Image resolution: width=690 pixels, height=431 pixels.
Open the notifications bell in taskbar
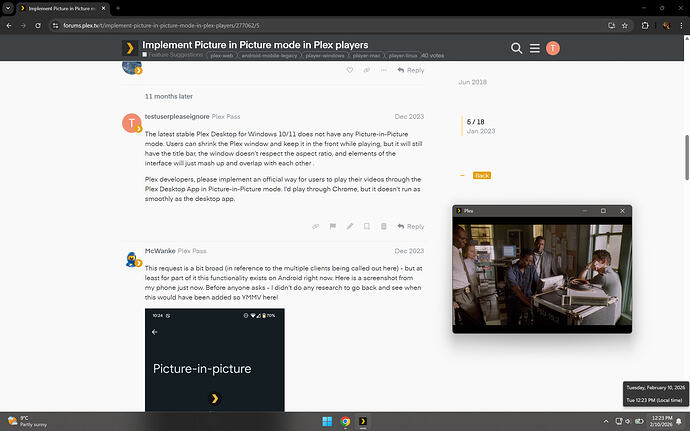pyautogui.click(x=679, y=421)
